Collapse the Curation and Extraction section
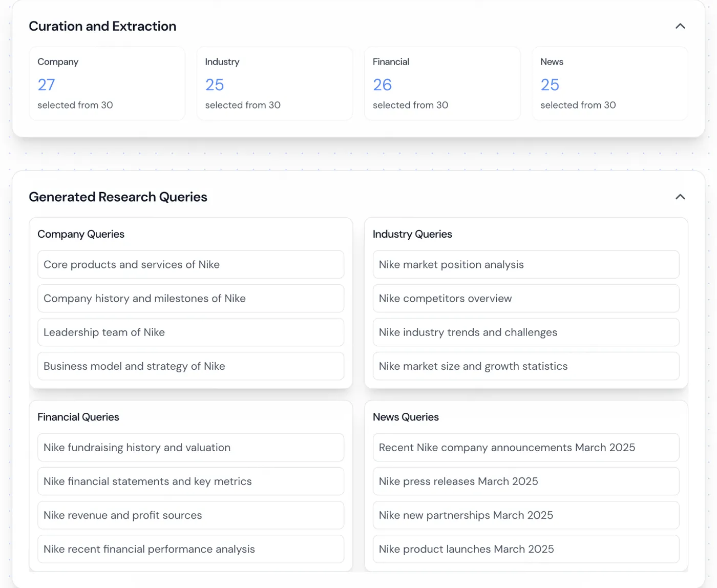This screenshot has width=717, height=588. pyautogui.click(x=680, y=26)
